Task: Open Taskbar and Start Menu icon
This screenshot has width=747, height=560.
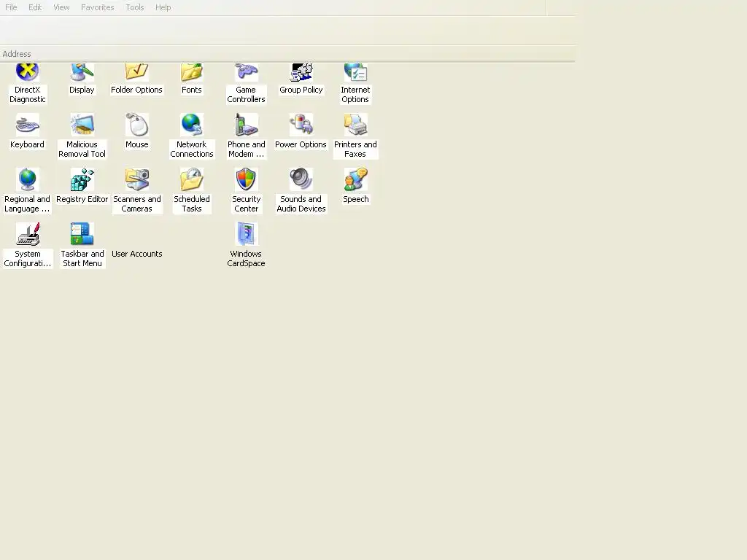Action: click(82, 234)
